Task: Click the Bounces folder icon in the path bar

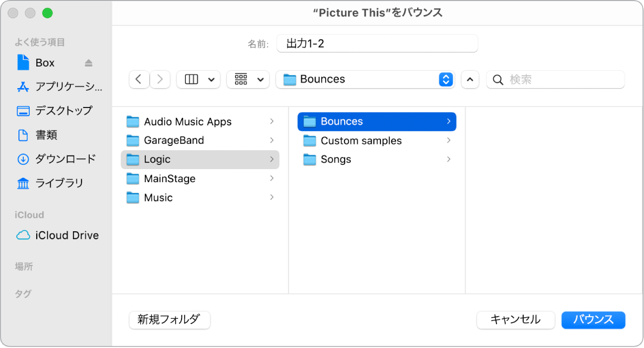Action: point(289,79)
